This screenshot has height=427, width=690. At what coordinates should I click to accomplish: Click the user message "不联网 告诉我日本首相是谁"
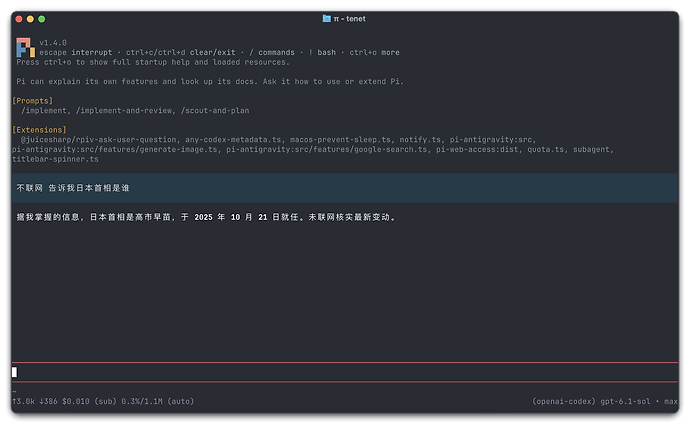[x=73, y=188]
